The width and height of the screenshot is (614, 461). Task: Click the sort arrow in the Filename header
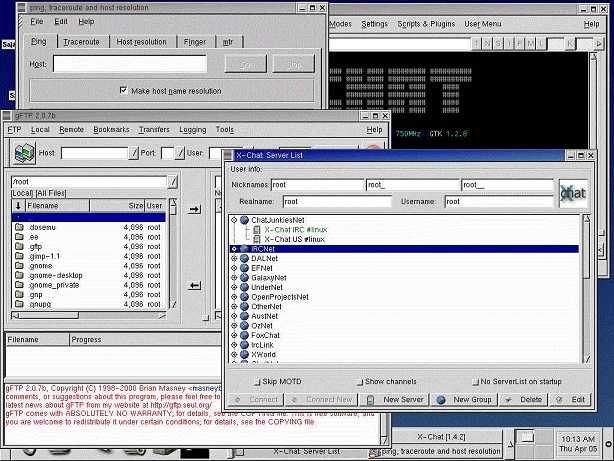click(x=18, y=205)
